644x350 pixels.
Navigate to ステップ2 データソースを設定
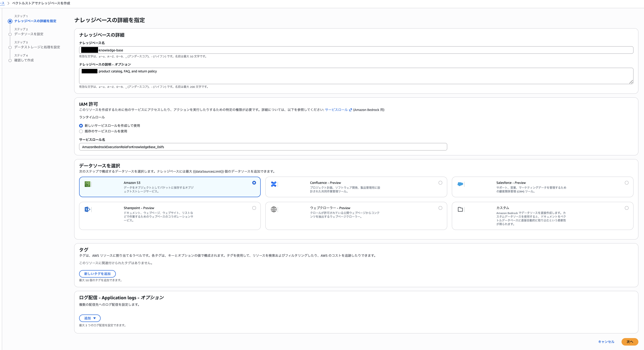[29, 34]
